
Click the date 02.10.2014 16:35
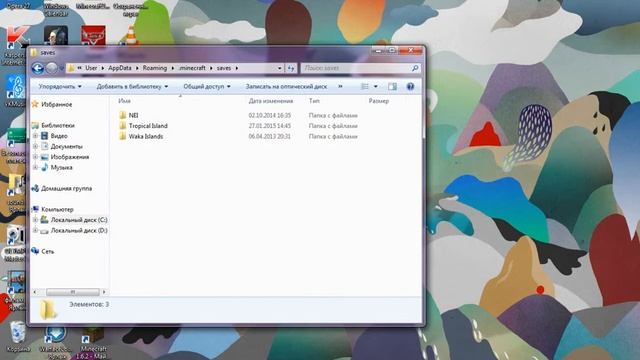click(x=270, y=115)
